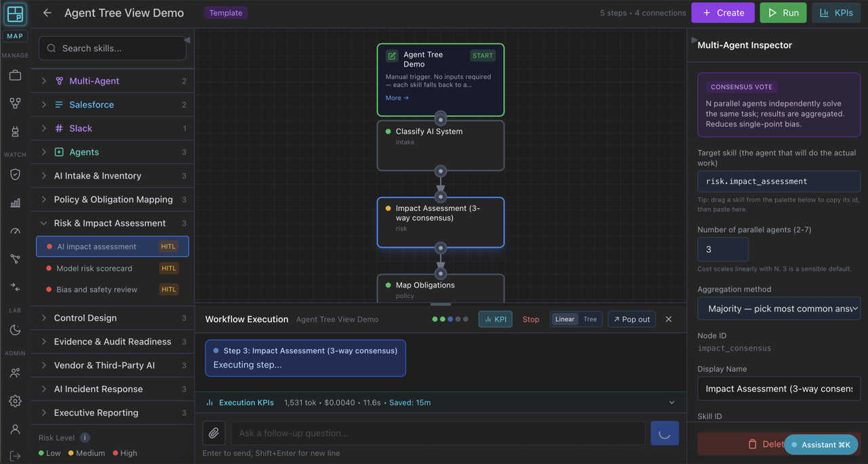Click the Salesforce category icon

click(59, 104)
